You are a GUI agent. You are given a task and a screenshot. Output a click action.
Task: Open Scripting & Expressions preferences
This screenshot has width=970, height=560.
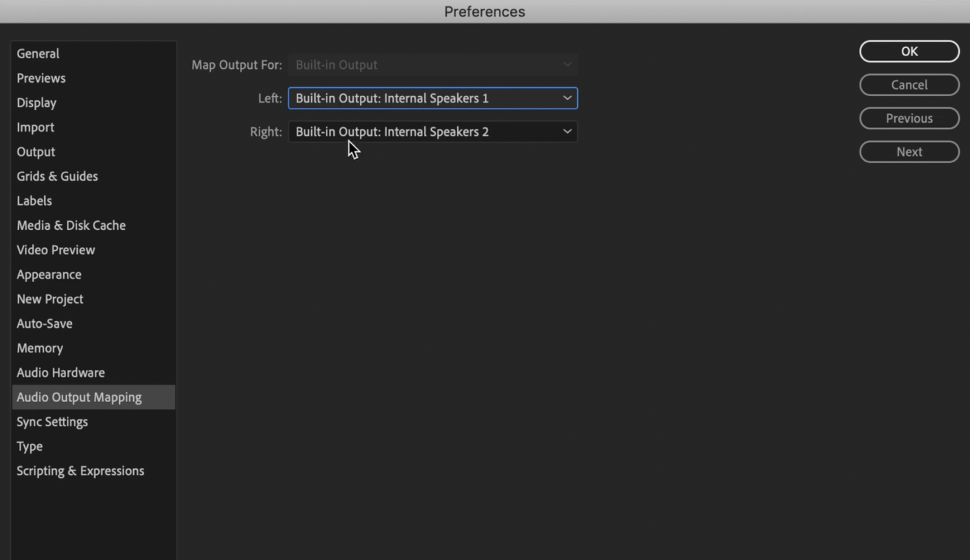point(80,471)
